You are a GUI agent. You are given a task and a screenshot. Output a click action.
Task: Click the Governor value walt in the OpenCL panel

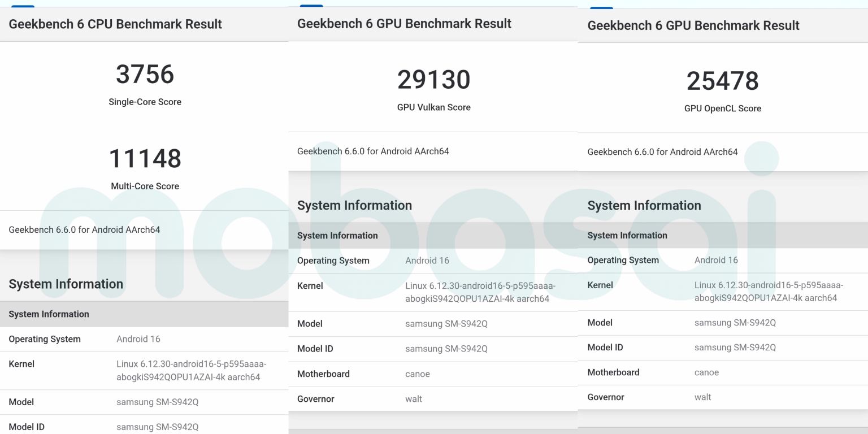[702, 397]
